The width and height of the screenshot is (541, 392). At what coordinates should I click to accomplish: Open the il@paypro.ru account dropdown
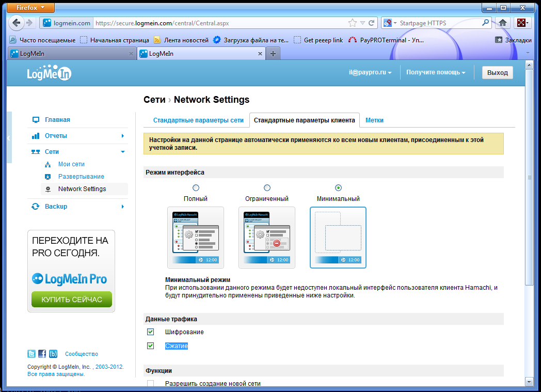[370, 73]
